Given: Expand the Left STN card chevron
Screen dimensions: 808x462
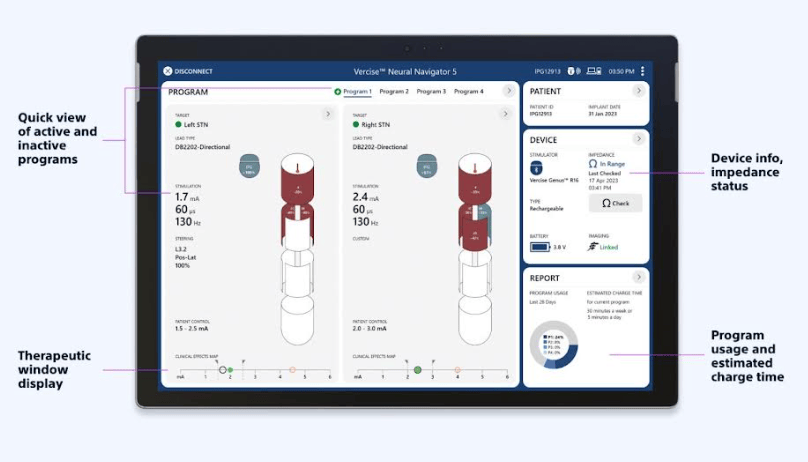Looking at the screenshot, I should click(328, 114).
